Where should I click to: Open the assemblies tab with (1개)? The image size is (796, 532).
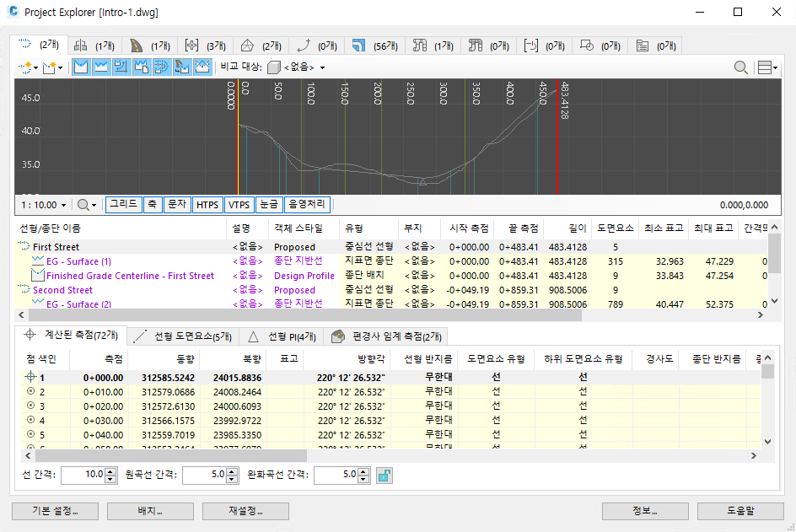[x=94, y=46]
